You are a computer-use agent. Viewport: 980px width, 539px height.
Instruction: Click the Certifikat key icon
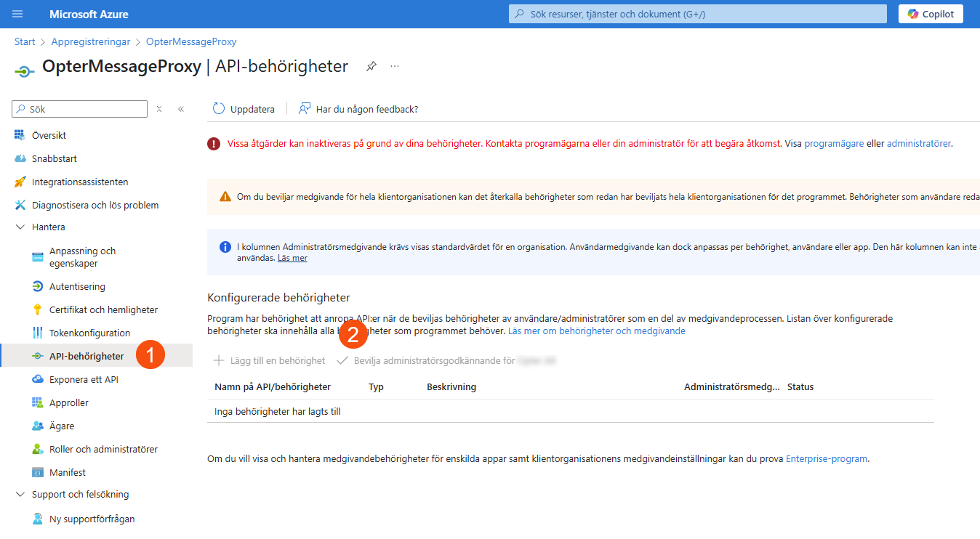(x=38, y=309)
